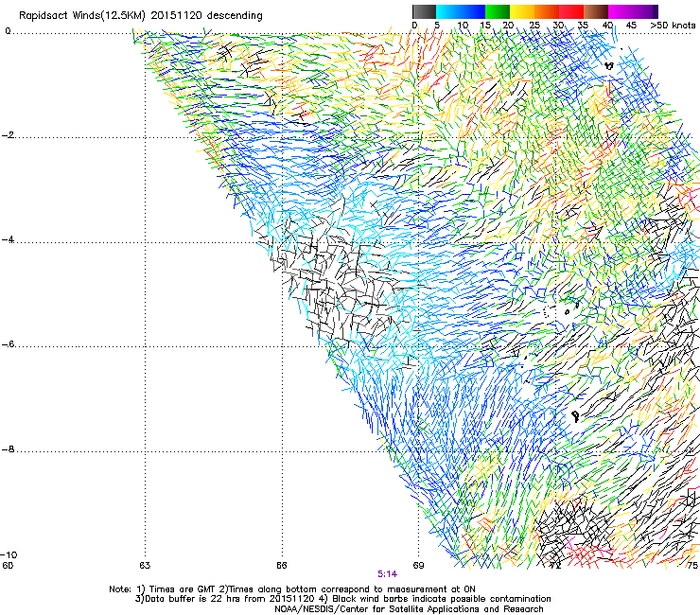700x615 pixels.
Task: Select the orange 25–30 knots legend segment
Action: pos(547,11)
